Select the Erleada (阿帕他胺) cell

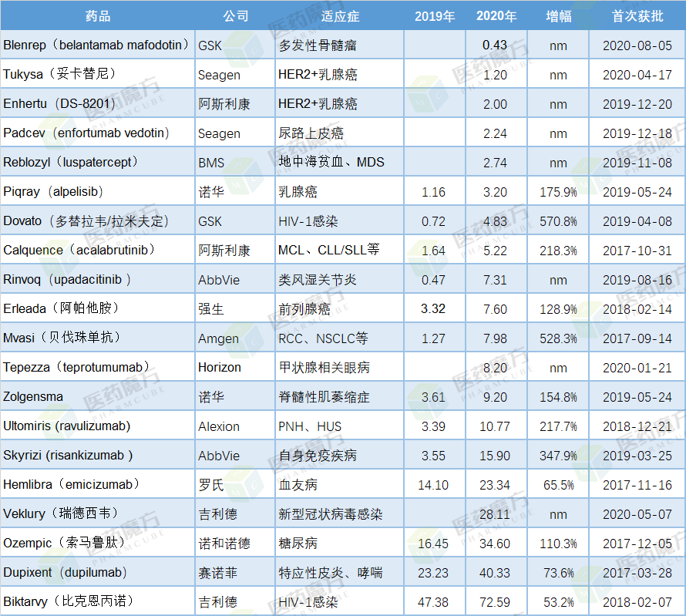(98, 308)
